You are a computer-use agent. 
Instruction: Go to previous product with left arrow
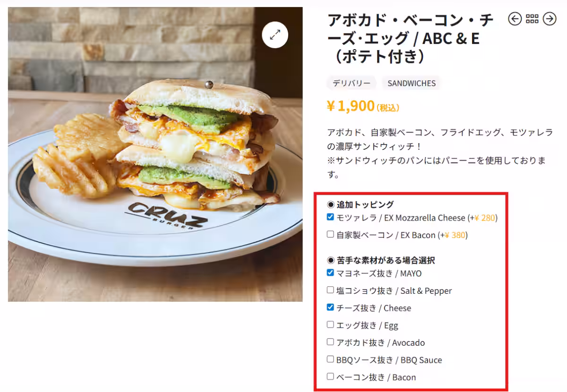[515, 19]
